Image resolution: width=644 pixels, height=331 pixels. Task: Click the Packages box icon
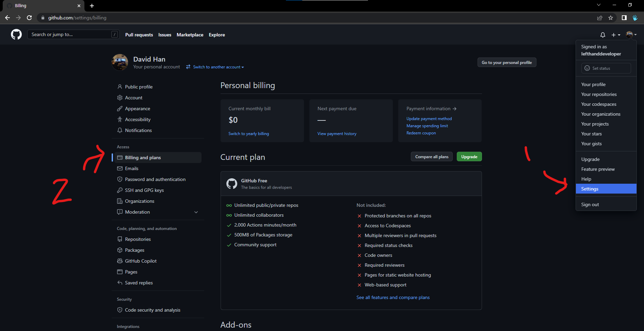[x=120, y=250]
